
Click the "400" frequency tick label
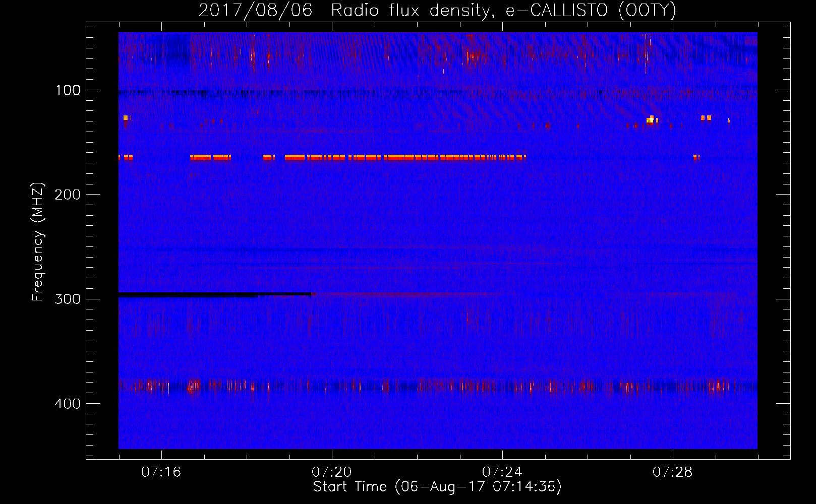(68, 404)
